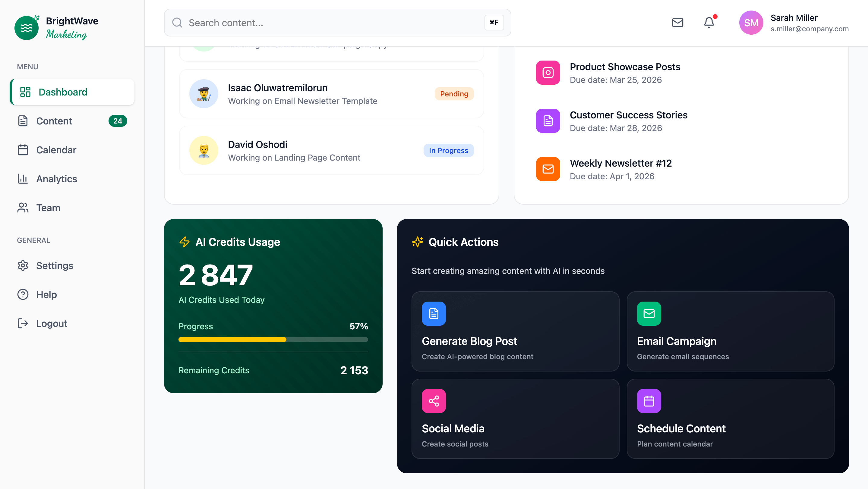Click the In Progress status badge
The height and width of the screenshot is (489, 868).
tap(448, 150)
